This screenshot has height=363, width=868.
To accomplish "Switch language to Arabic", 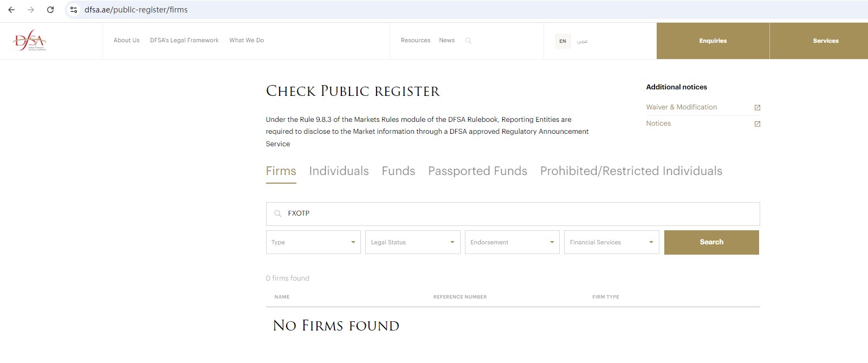I will (582, 41).
